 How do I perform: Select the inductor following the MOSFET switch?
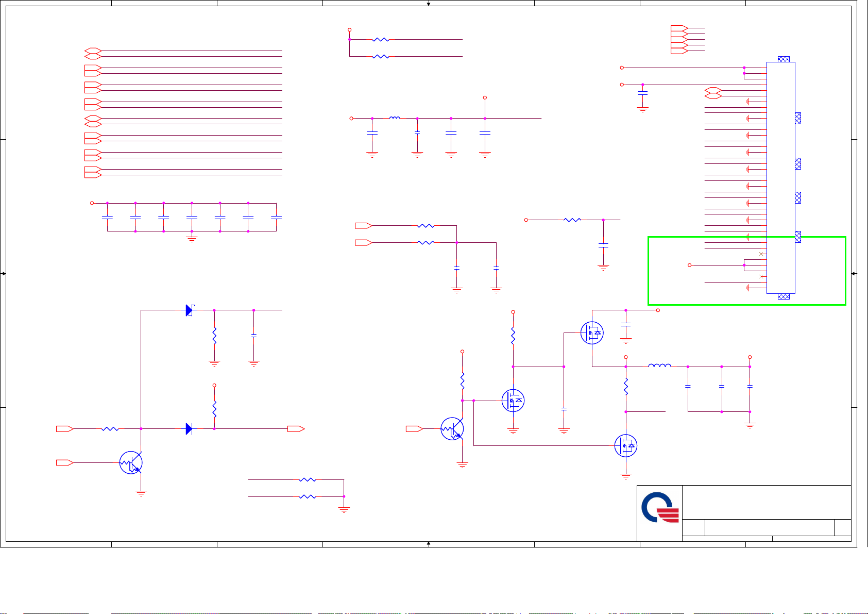click(x=659, y=366)
